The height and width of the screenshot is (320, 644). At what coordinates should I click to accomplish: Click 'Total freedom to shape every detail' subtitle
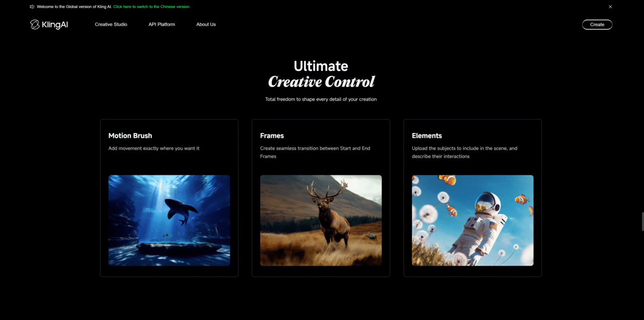tap(321, 99)
